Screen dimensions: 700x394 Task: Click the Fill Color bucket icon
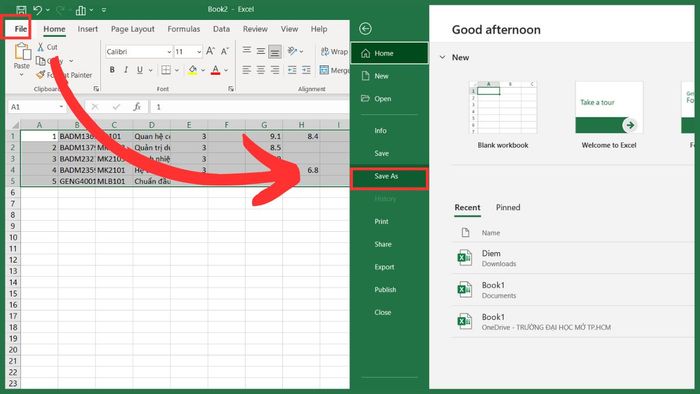pos(192,70)
